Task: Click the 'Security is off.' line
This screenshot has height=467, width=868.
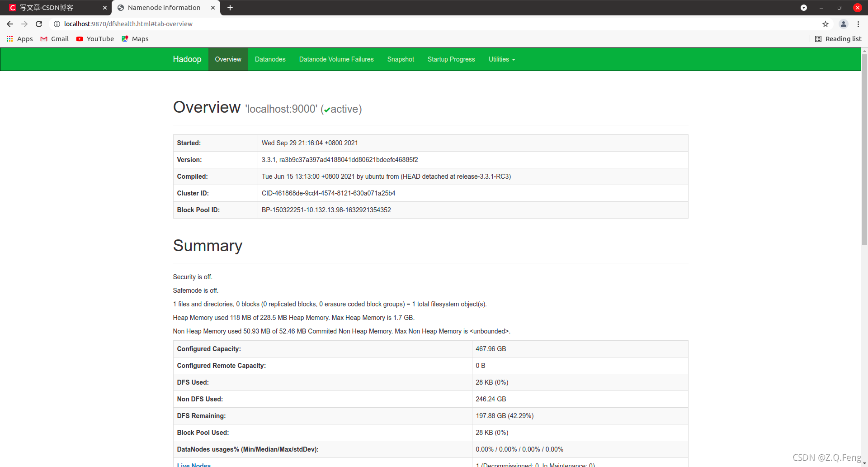Action: coord(193,277)
